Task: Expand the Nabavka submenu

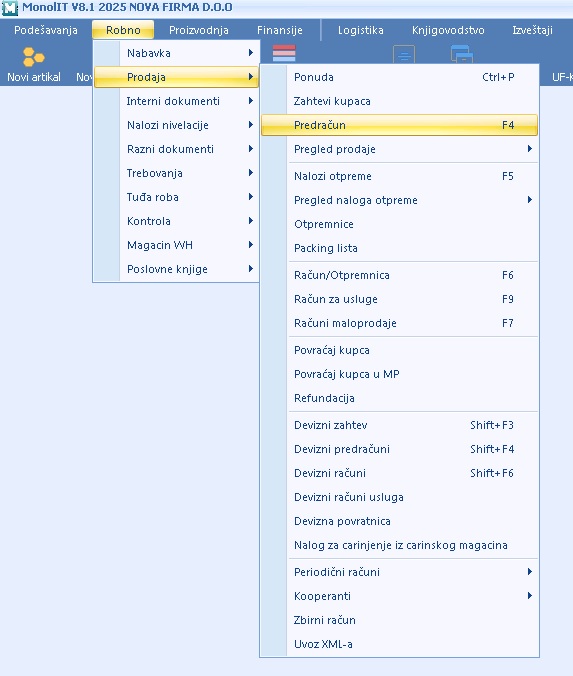Action: [177, 53]
